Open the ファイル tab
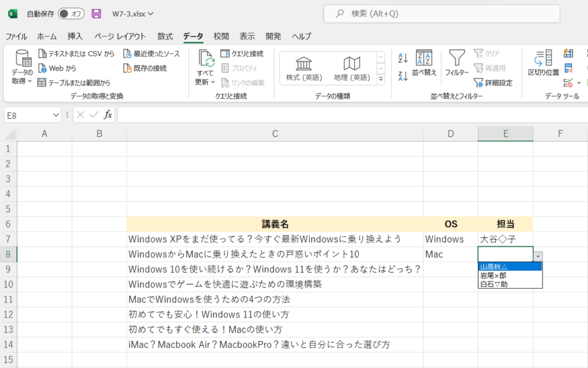This screenshot has height=368, width=588. (x=16, y=36)
